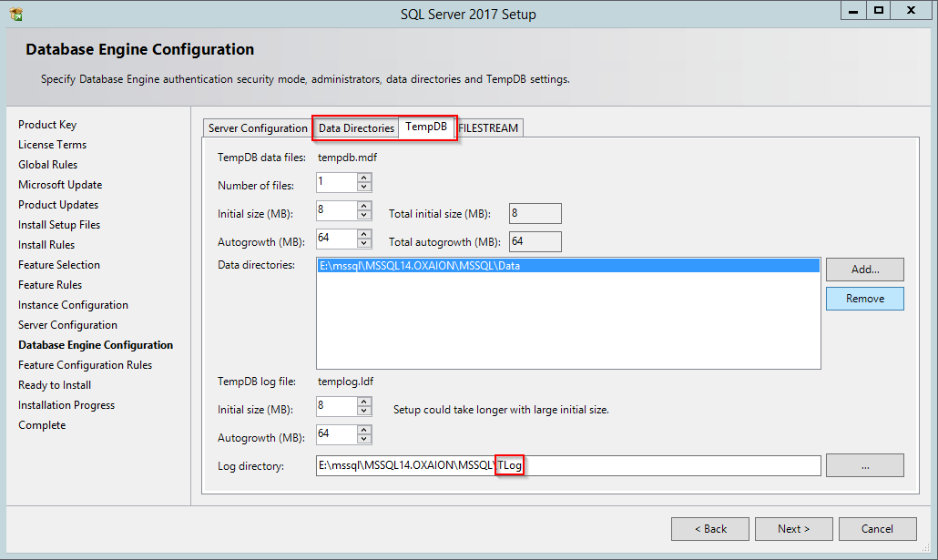Open the FILESTREAM tab
This screenshot has height=560, width=938.
[x=488, y=128]
